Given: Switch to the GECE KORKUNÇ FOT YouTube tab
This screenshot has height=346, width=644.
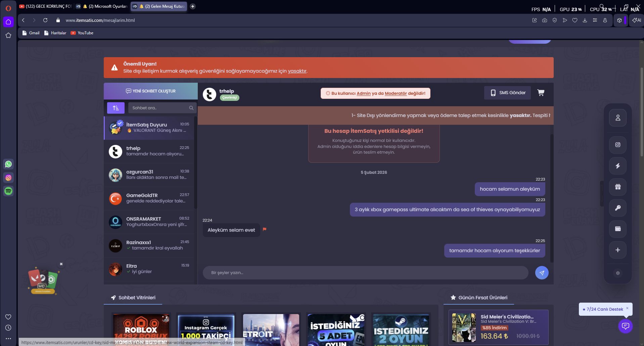Looking at the screenshot, I should [x=46, y=6].
